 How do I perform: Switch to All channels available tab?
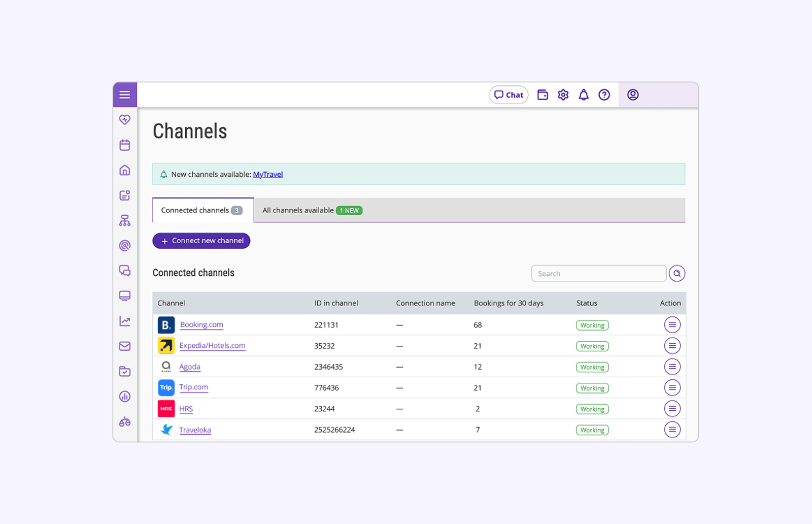click(312, 210)
